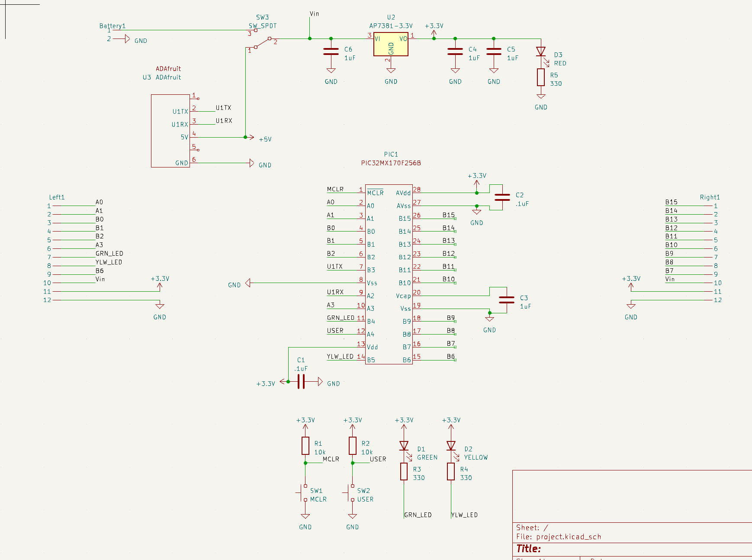This screenshot has height=560, width=752.
Task: Click the SW_SPDT value text
Action: [x=263, y=26]
